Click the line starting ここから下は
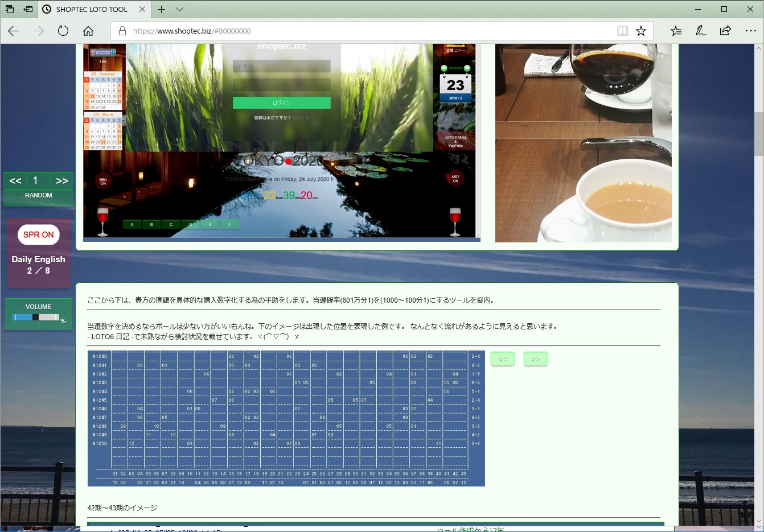 pyautogui.click(x=291, y=300)
